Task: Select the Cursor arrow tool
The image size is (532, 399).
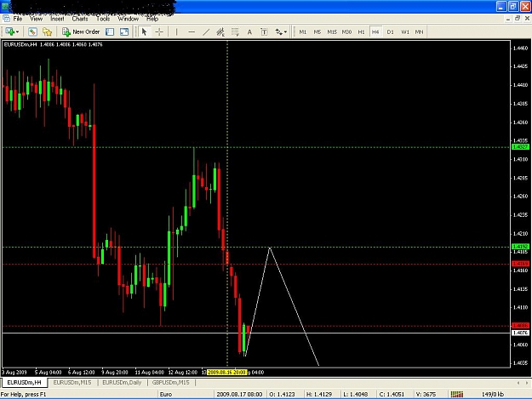Action: [x=144, y=31]
